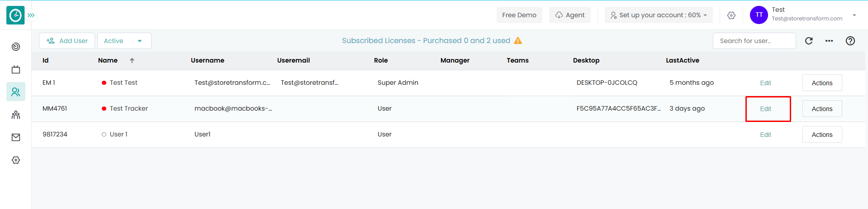Sort by LastActive column header

pos(683,60)
